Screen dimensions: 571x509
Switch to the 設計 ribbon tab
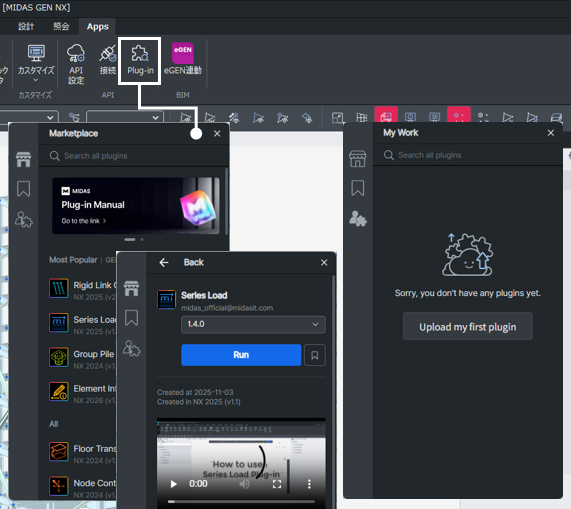[x=26, y=27]
